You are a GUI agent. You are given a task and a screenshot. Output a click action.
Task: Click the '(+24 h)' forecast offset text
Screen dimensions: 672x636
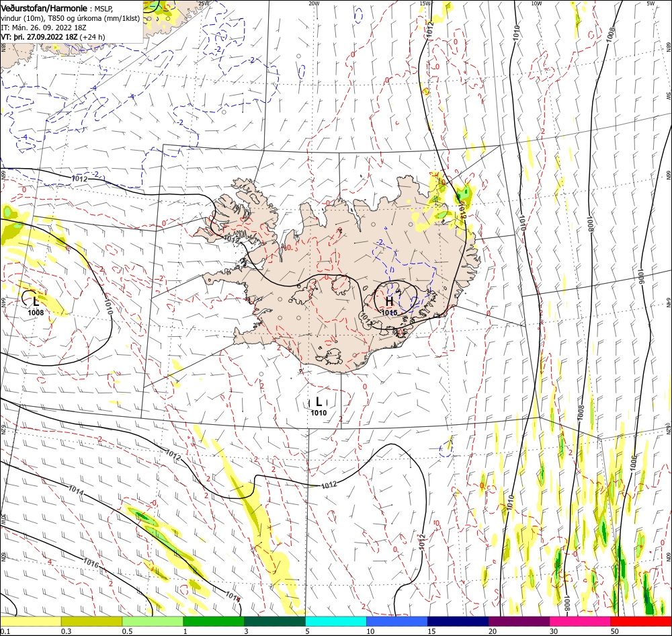tap(92, 37)
